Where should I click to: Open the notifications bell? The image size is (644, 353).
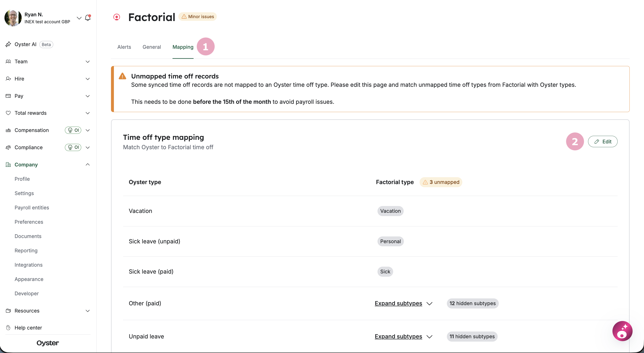pos(88,18)
